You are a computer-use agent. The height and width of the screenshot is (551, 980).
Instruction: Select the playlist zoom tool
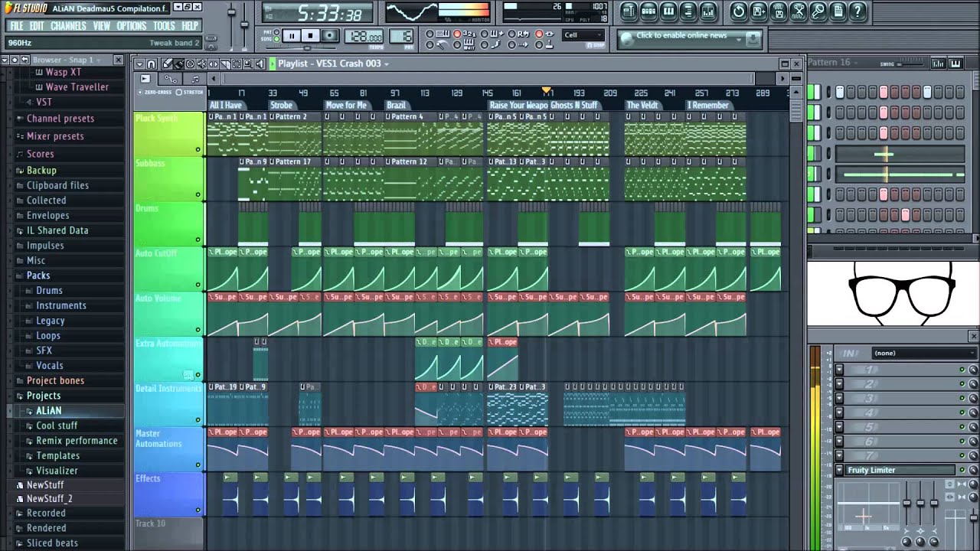[x=248, y=64]
